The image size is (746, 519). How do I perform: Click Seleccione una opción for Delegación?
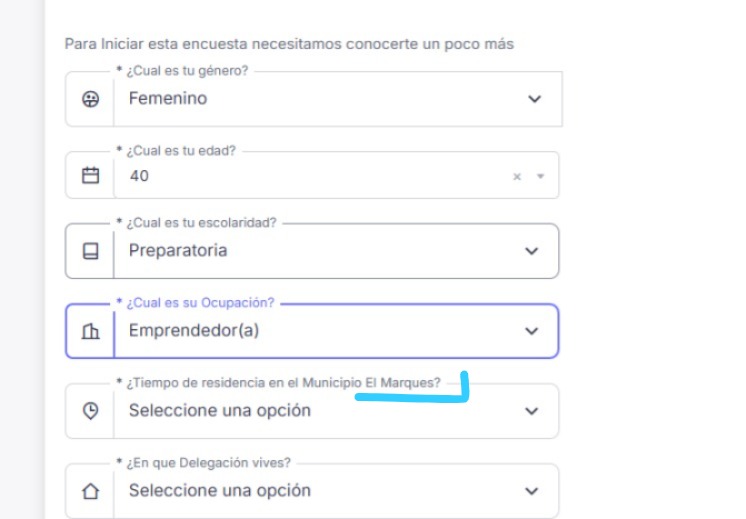pyautogui.click(x=300, y=491)
